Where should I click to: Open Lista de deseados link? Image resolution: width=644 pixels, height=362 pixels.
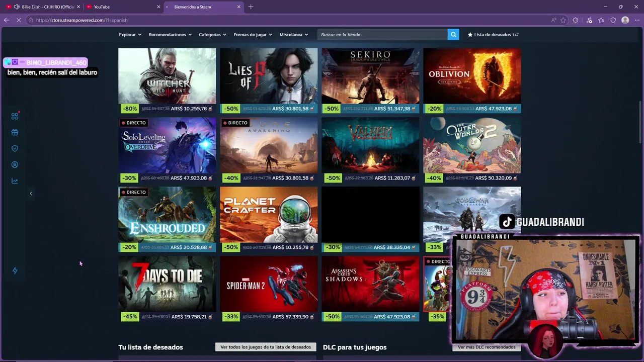click(493, 35)
